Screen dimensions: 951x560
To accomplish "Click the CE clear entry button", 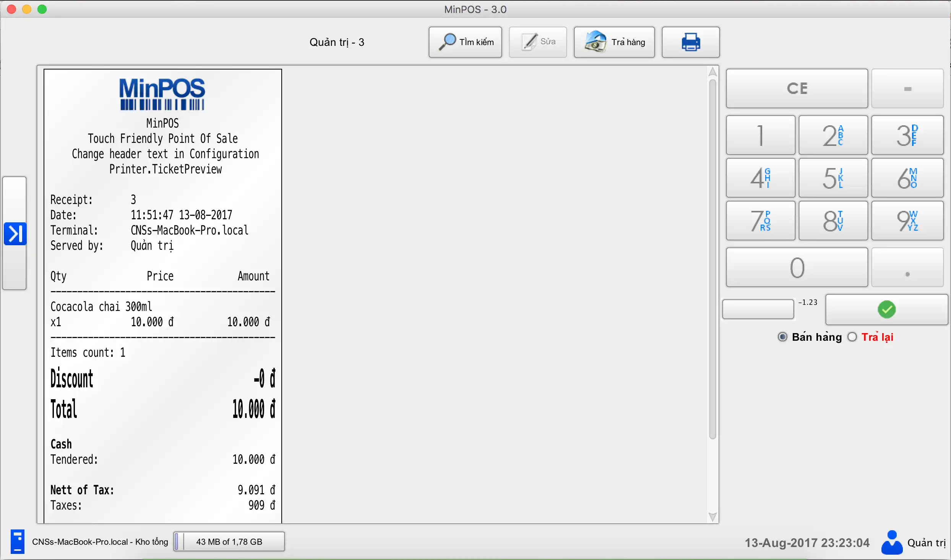I will (x=798, y=88).
